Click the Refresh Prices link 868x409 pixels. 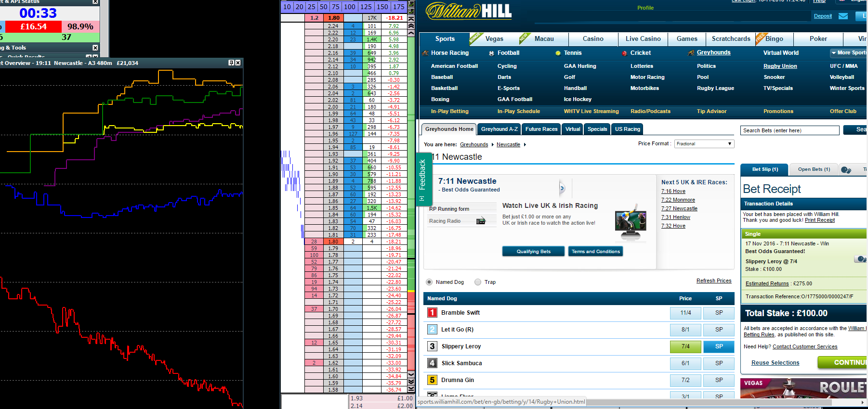click(x=714, y=281)
